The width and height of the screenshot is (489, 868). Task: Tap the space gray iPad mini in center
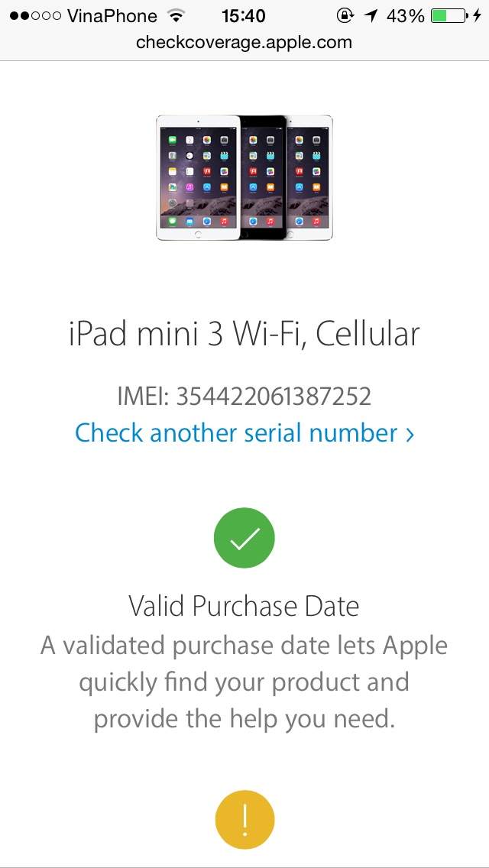[x=264, y=177]
